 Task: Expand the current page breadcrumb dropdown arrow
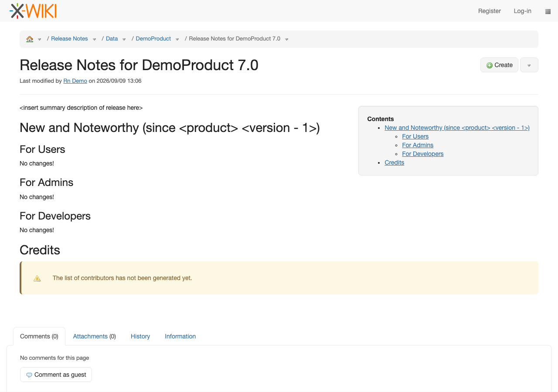point(286,39)
